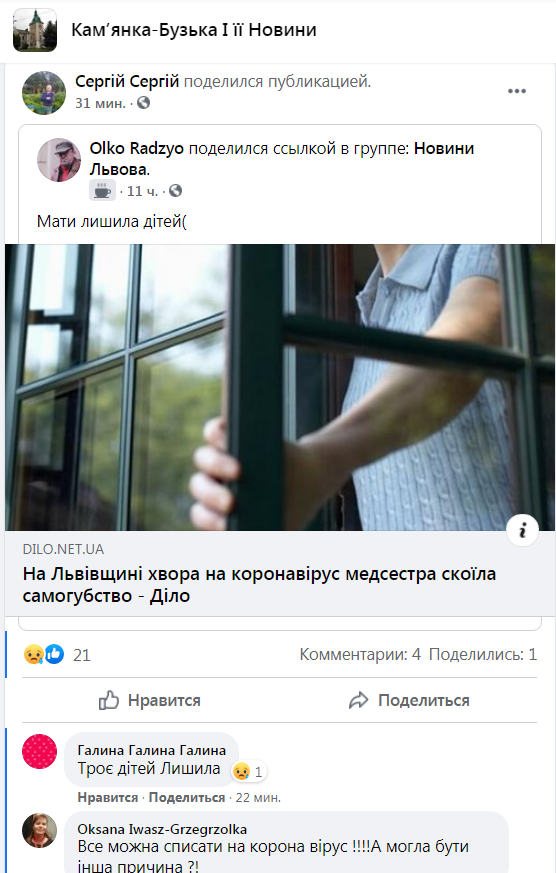Viewport: 556px width, 873px height.
Task: Open the three-dots post options menu
Action: pos(516,91)
